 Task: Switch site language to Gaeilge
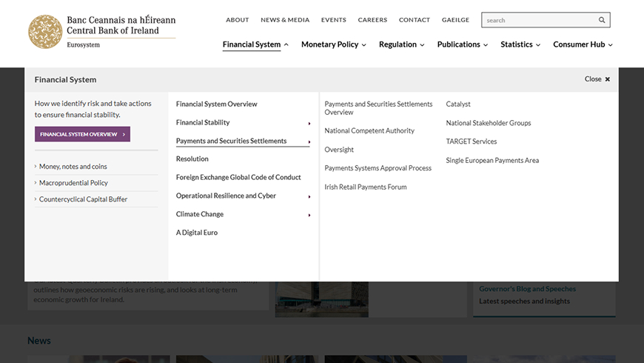(x=455, y=20)
